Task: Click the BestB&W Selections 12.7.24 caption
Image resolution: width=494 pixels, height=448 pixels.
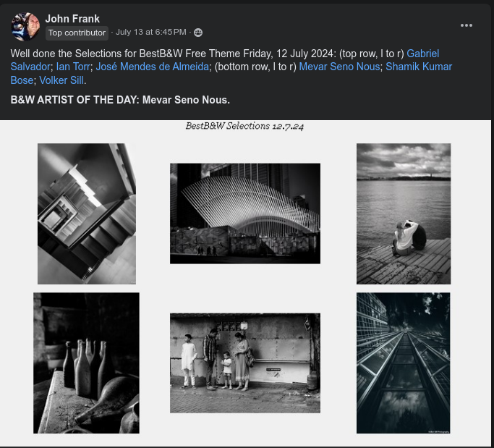Action: pyautogui.click(x=244, y=126)
